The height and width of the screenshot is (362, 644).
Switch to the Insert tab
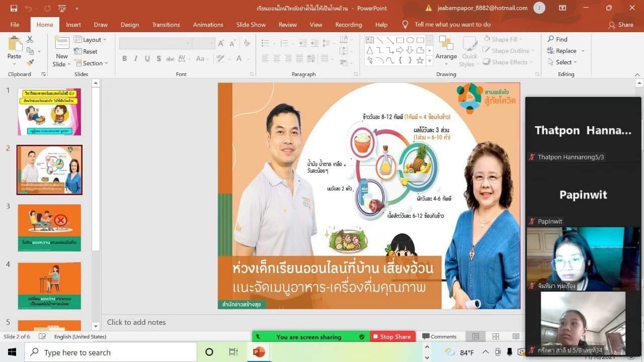pyautogui.click(x=73, y=25)
